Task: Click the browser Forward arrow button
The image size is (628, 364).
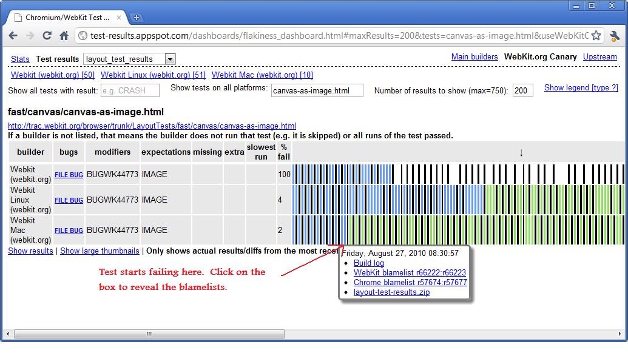Action: pos(30,36)
